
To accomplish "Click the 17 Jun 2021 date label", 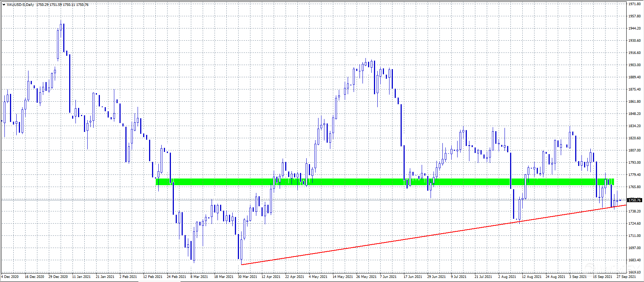I will (413, 277).
